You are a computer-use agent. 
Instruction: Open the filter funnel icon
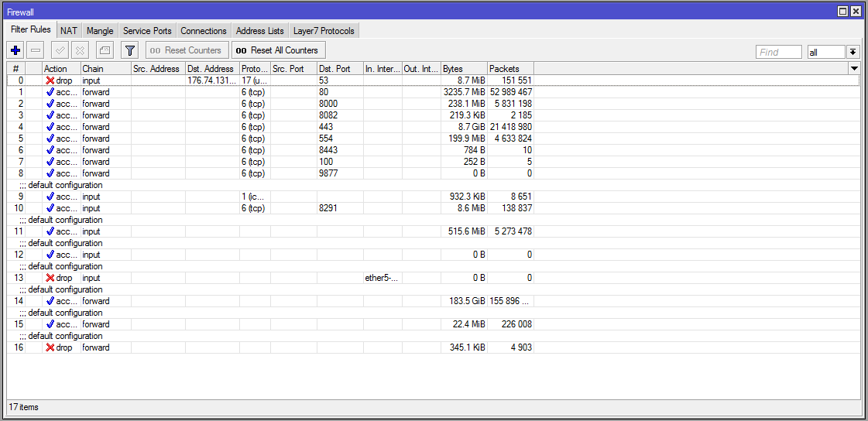point(129,50)
